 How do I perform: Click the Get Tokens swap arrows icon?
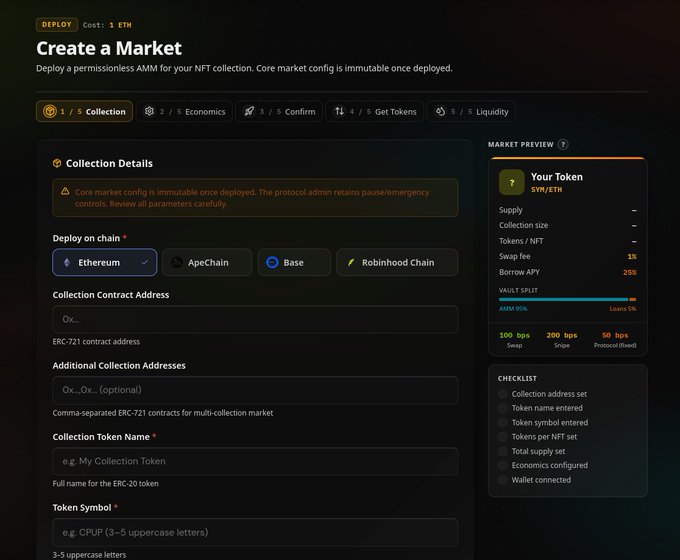coord(339,111)
